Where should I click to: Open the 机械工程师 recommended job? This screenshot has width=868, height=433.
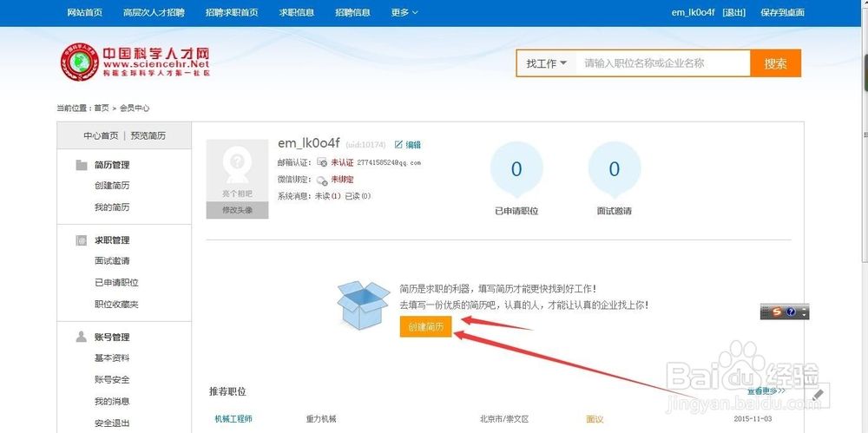click(233, 419)
